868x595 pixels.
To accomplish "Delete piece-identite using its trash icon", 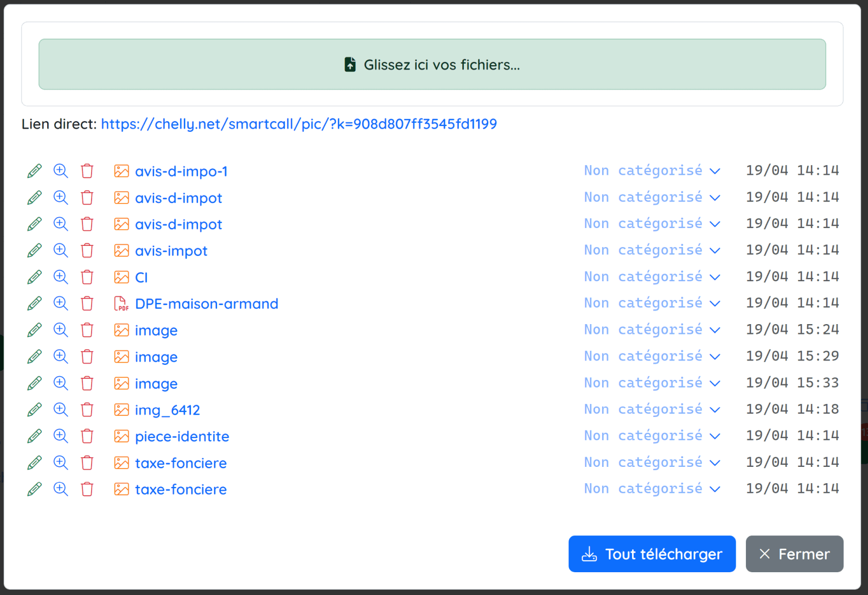I will (87, 436).
